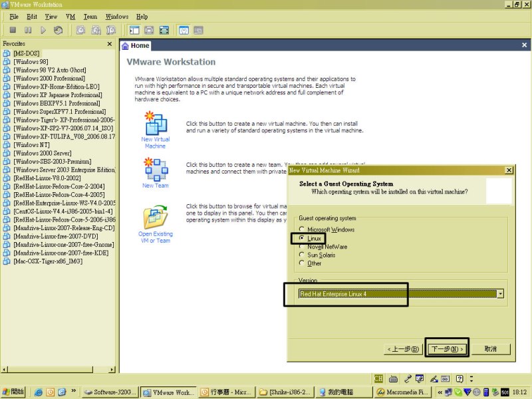Select the Linux radio button
Viewport: 532px width, 399px height.
click(301, 238)
